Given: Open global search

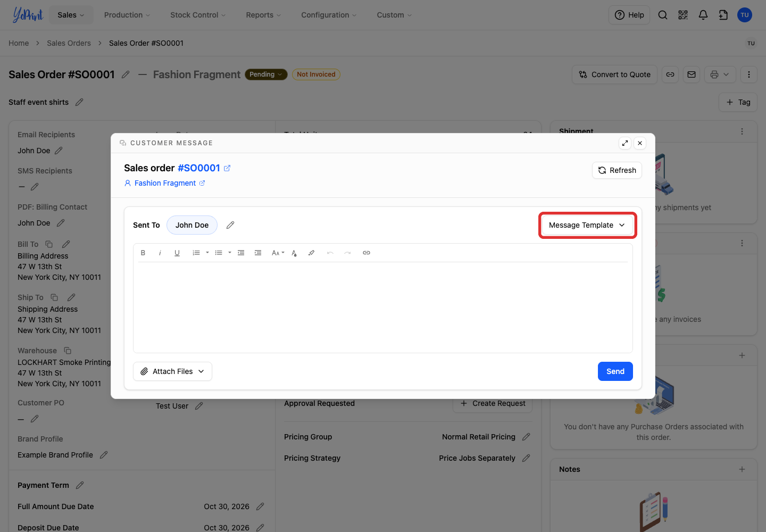Looking at the screenshot, I should 663,15.
